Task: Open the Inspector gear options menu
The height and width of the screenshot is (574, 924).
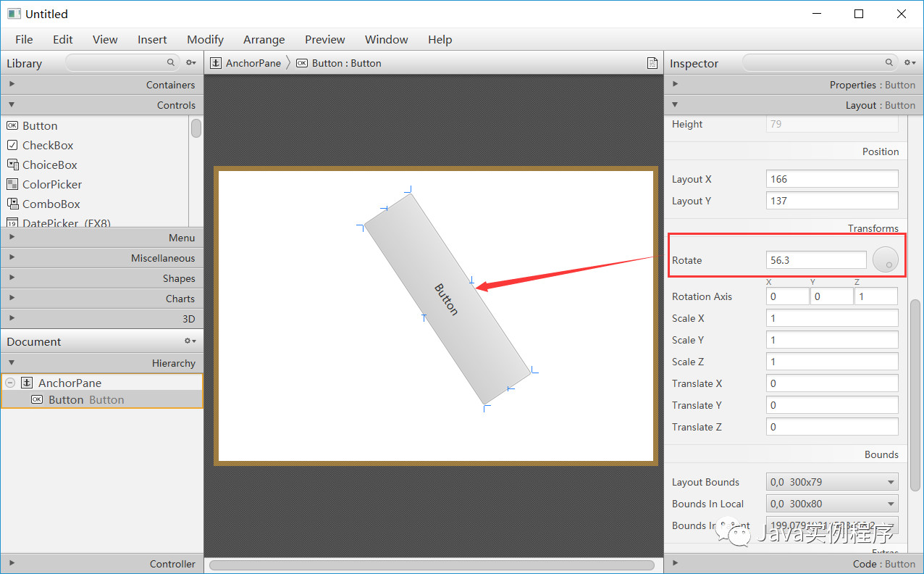Action: click(910, 63)
